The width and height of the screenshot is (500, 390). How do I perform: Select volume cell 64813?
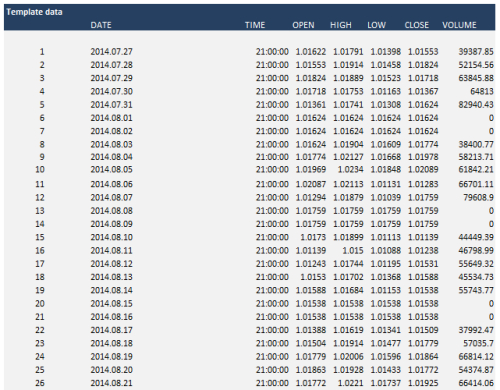tap(482, 91)
